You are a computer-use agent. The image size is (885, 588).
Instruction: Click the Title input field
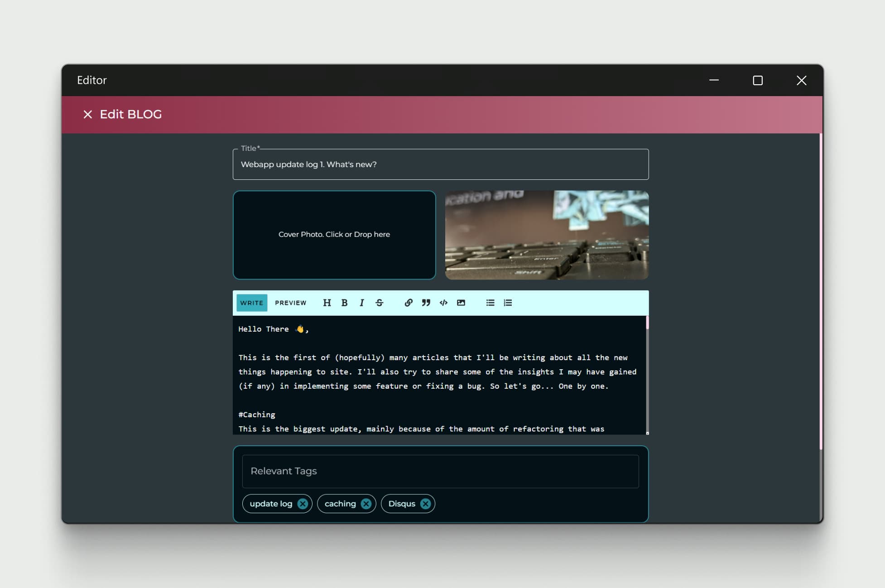click(x=441, y=164)
